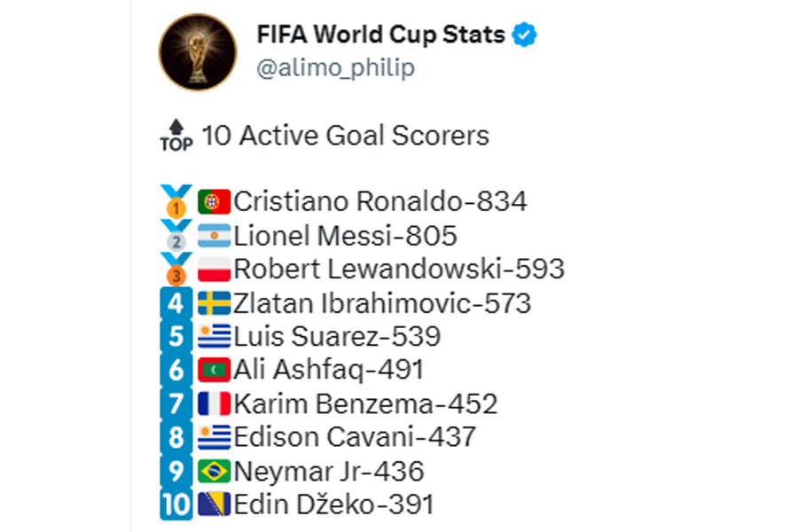The image size is (798, 532).
Task: Click the Maldives flag beside Ali Ashfaq
Action: pyautogui.click(x=215, y=370)
